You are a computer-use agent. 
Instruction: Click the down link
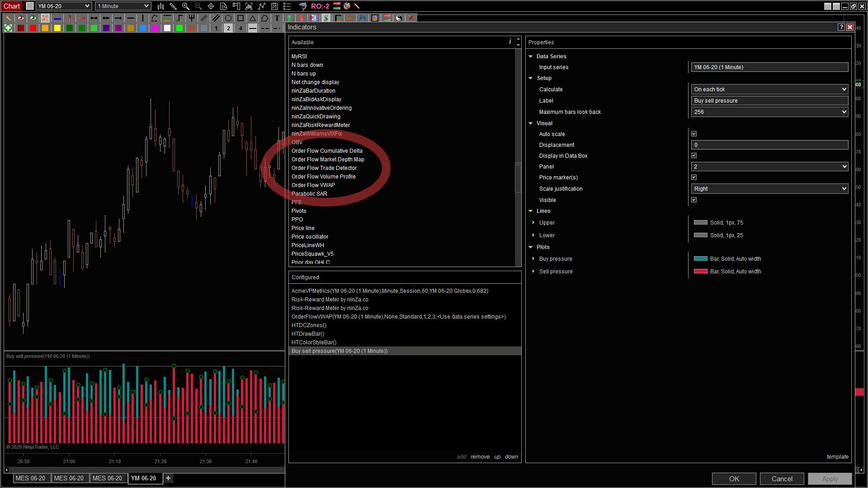pos(512,457)
